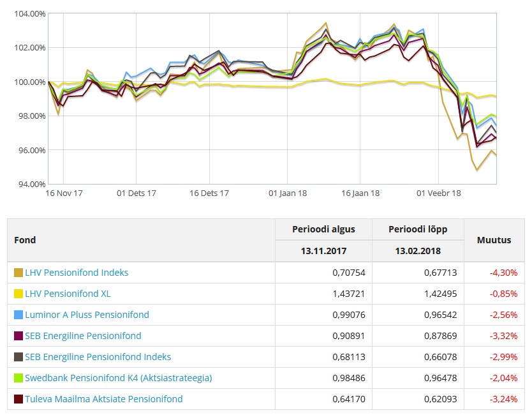Select the change value -2,99%
532x415 pixels.
click(x=503, y=357)
